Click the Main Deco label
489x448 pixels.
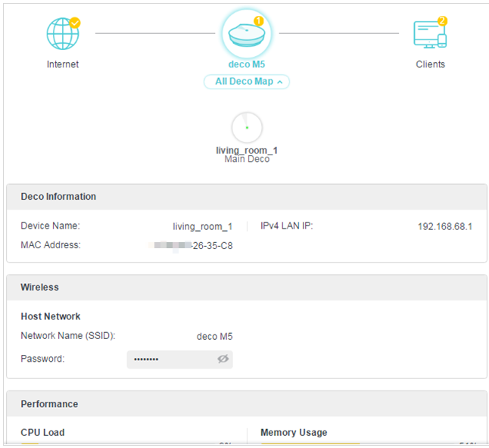click(247, 159)
